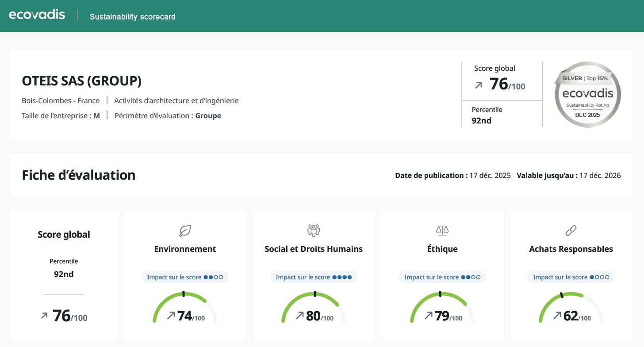Click the Achats Responsables chain link icon
Viewport: 644px width, 347px height.
pyautogui.click(x=571, y=231)
